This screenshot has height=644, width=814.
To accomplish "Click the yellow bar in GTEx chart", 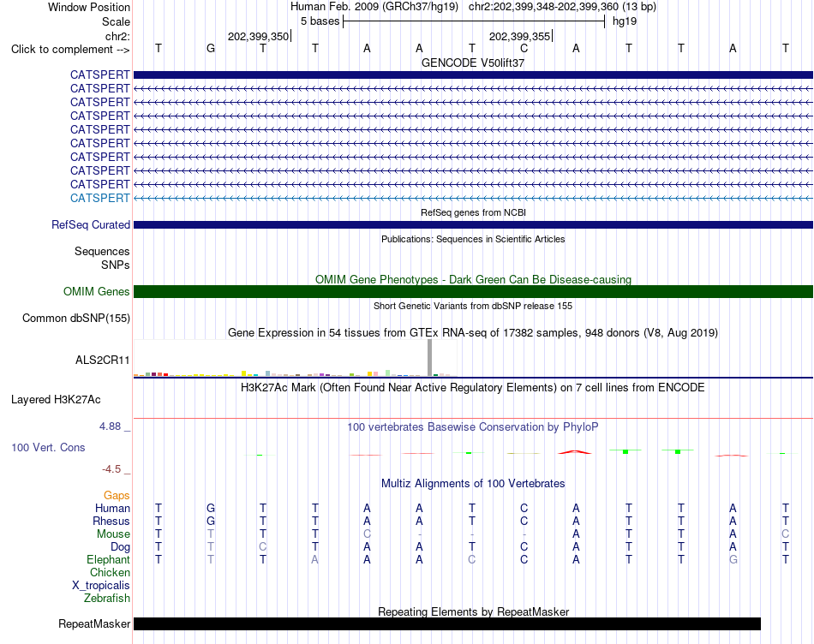I will tap(243, 373).
